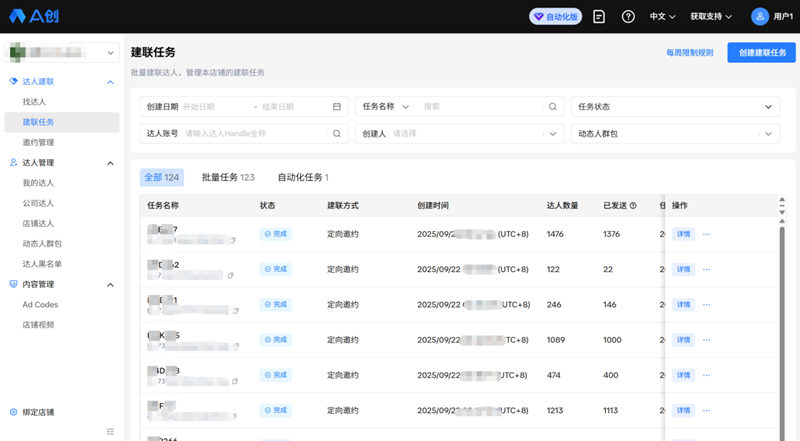800x441 pixels.
Task: Click the user avatar icon
Action: pos(760,16)
